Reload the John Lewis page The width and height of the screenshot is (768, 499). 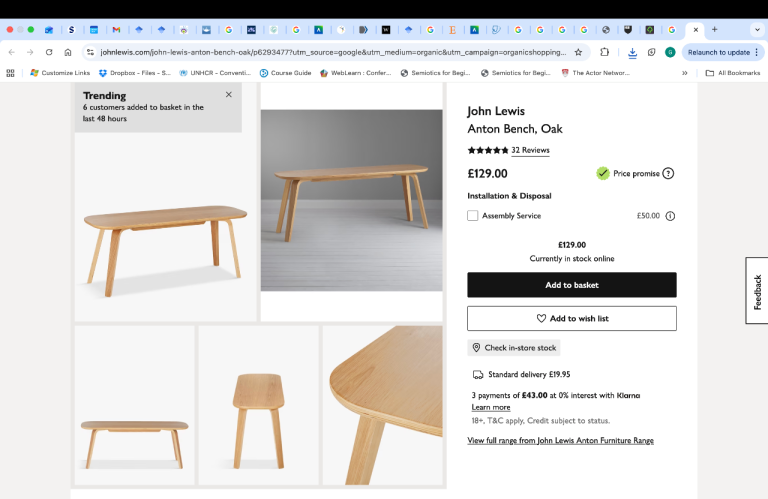click(49, 52)
